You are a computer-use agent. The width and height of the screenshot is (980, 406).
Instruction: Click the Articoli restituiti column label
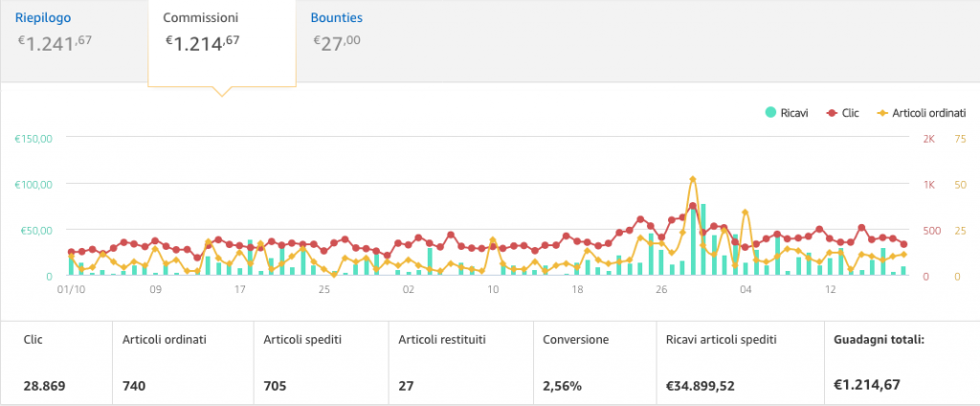point(442,340)
